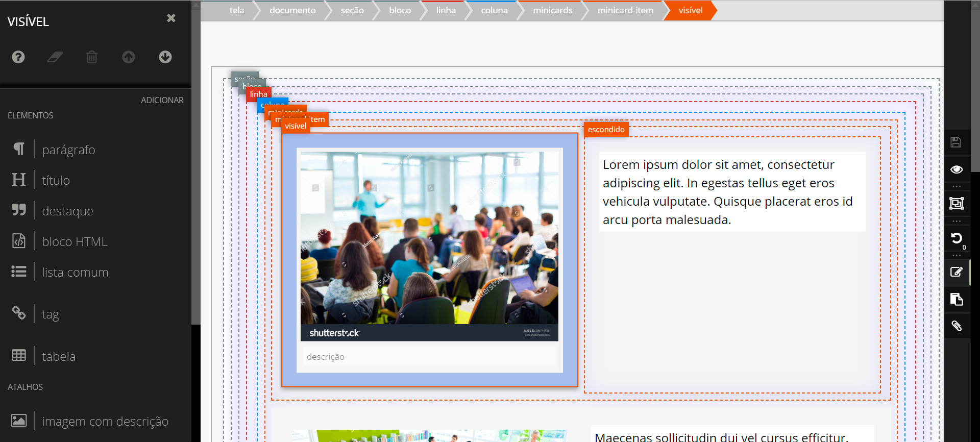Go to minicards breadcrumb
This screenshot has width=980, height=442.
(552, 10)
